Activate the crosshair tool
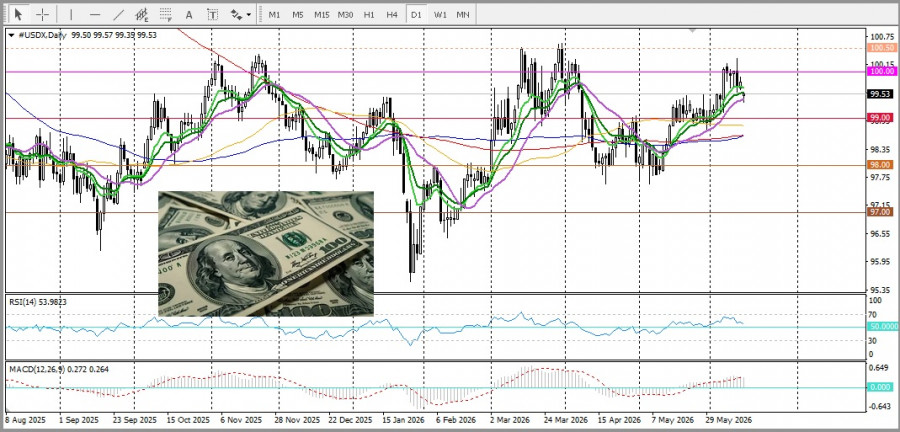 pyautogui.click(x=42, y=14)
